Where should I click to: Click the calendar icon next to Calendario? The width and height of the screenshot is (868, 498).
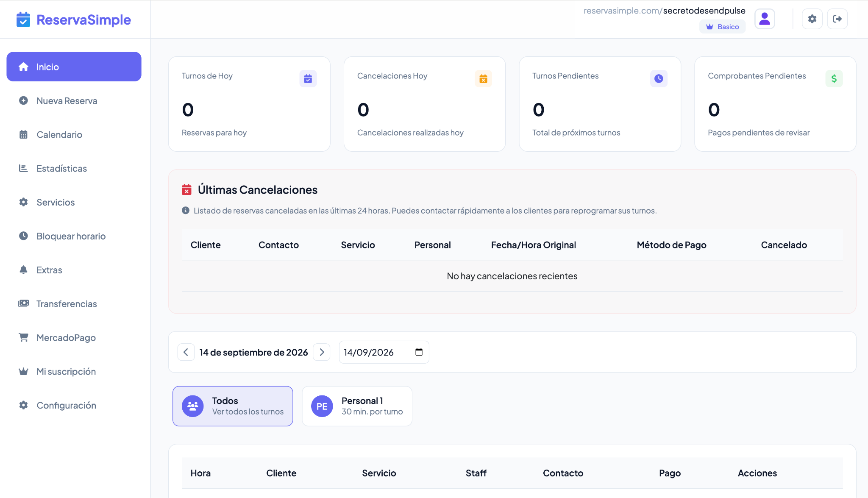coord(24,134)
